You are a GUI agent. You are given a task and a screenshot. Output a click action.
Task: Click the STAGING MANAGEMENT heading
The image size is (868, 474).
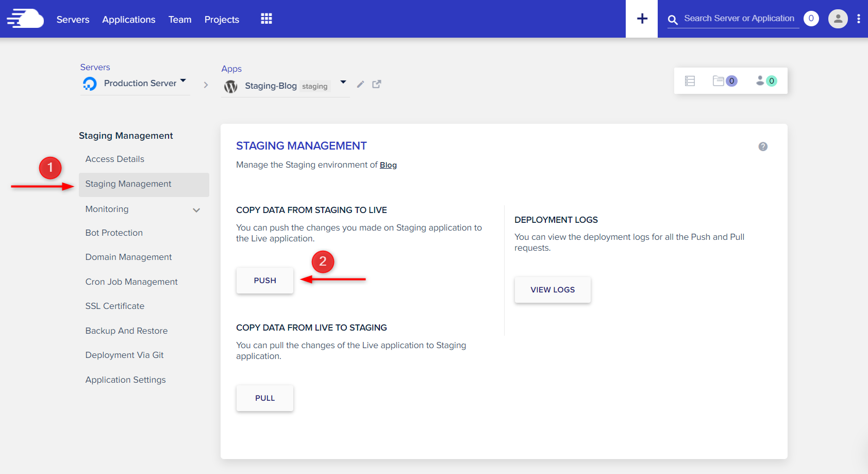[x=302, y=146]
